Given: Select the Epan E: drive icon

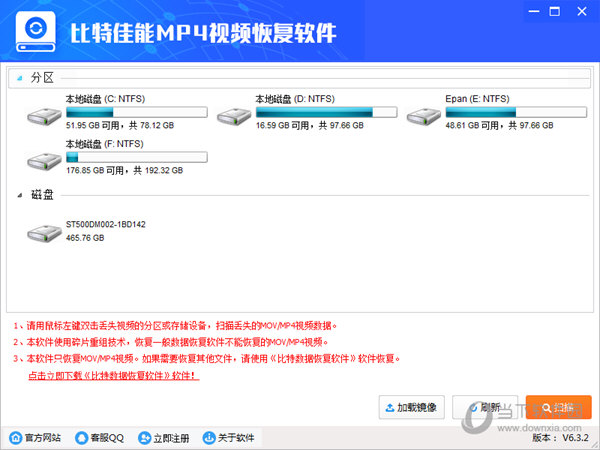Looking at the screenshot, I should tap(424, 116).
